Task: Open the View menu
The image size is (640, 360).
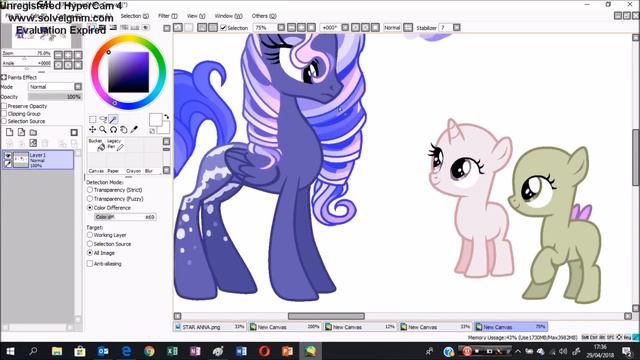Action: 196,16
